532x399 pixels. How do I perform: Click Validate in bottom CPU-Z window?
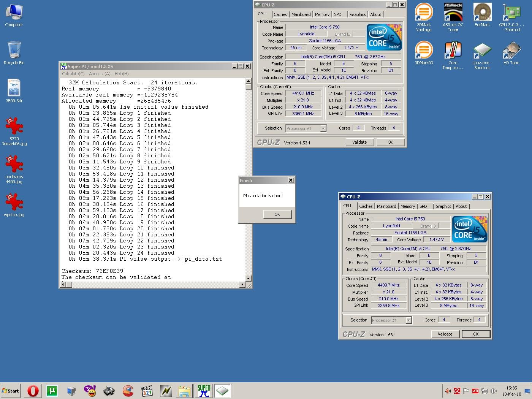click(445, 334)
